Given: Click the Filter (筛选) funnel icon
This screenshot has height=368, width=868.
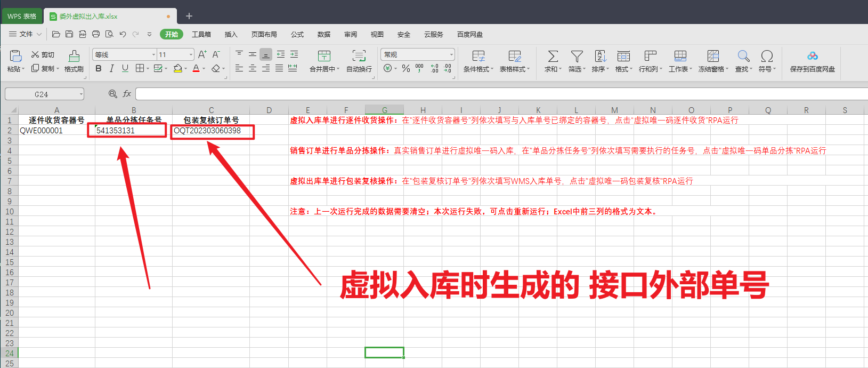Looking at the screenshot, I should (577, 56).
